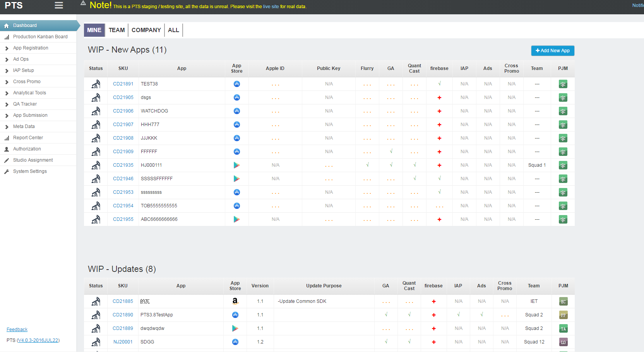Screen dimensions: 644x352
Task: Click the red firebase plus for ABC6666666666
Action: tap(439, 219)
